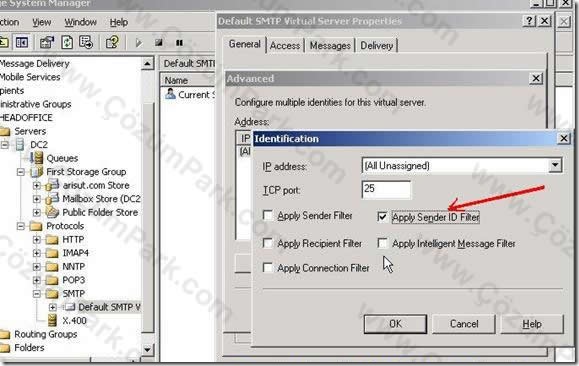
Task: Collapse the First Storage Group node
Action: pos(21,172)
